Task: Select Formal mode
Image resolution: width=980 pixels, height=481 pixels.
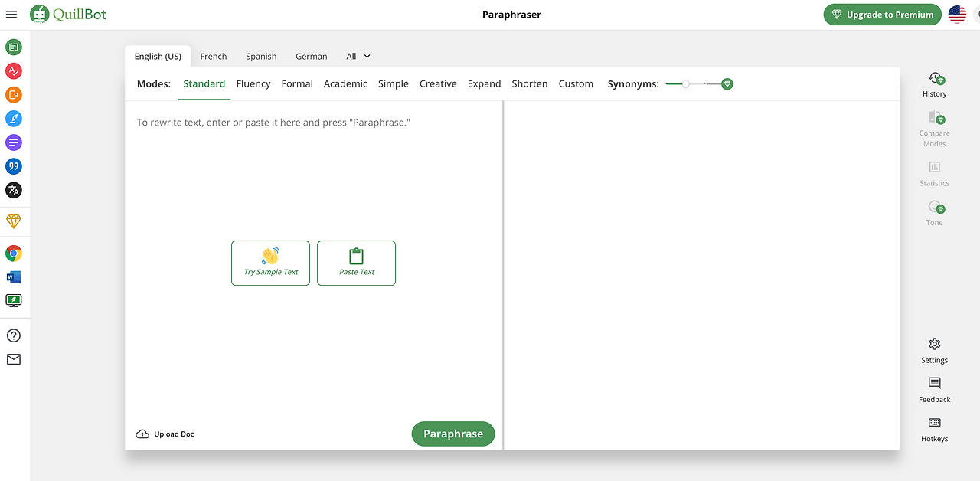Action: pos(297,83)
